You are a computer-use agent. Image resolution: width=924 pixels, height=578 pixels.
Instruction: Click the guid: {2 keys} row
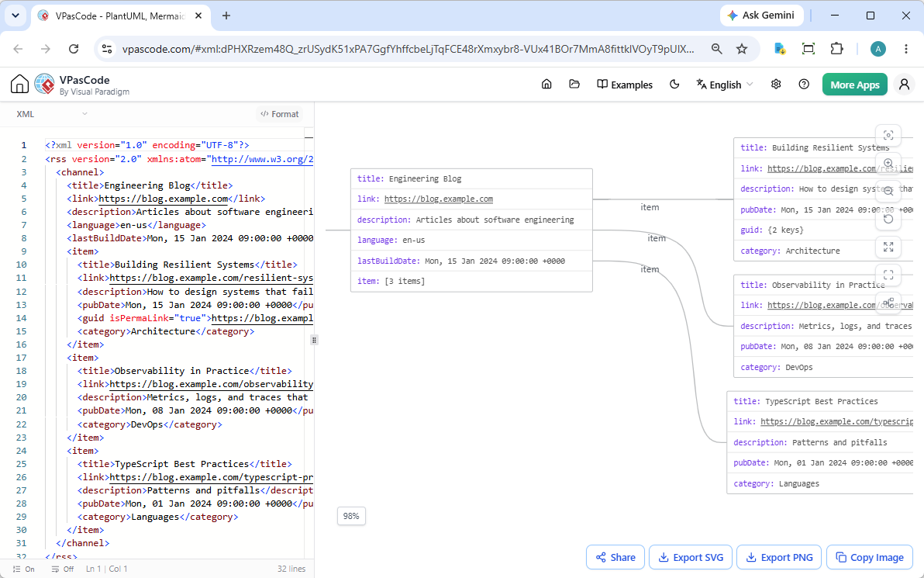tap(823, 230)
